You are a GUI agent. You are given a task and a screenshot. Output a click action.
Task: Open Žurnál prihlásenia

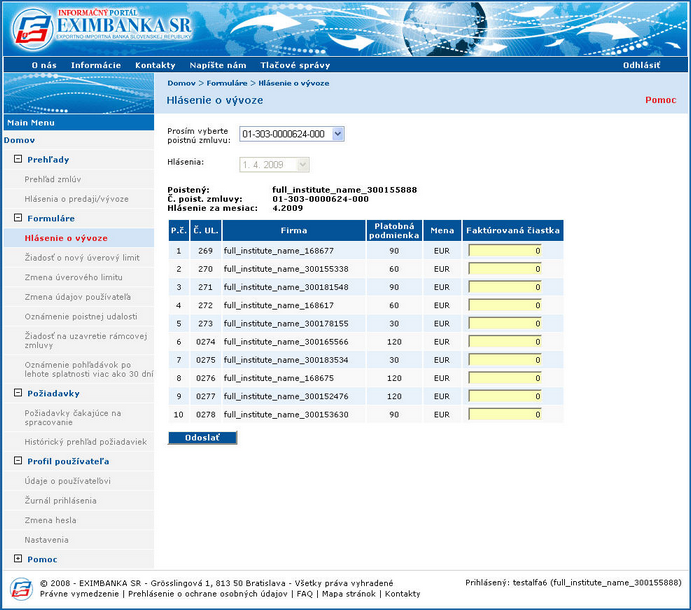pos(60,501)
